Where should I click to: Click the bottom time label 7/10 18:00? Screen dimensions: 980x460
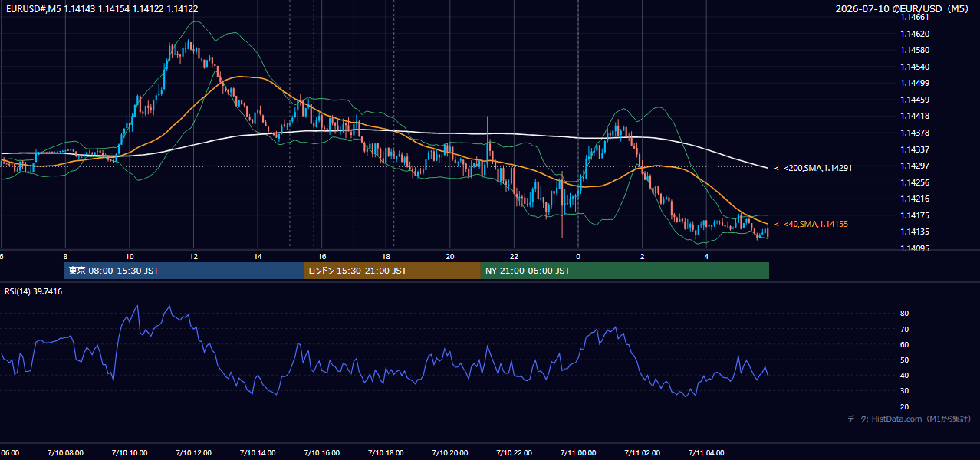(386, 452)
